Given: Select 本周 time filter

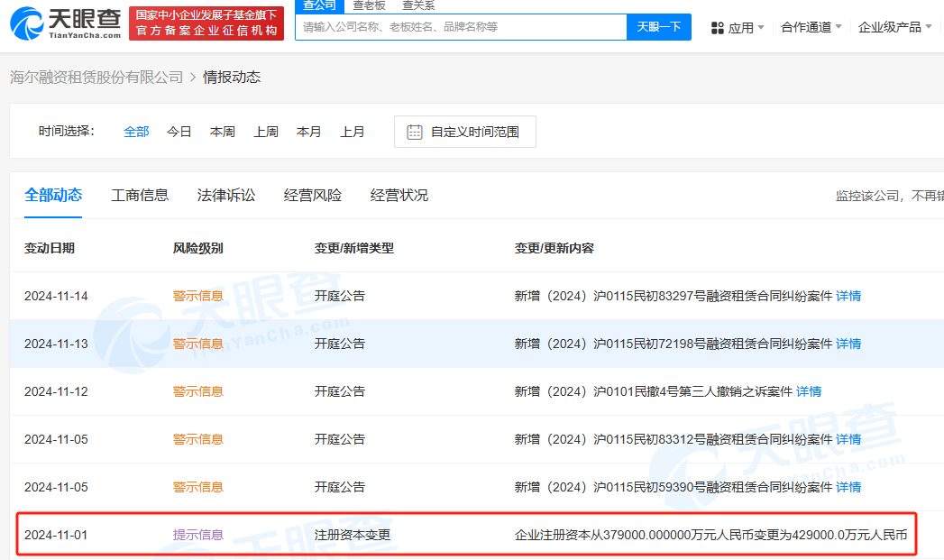Looking at the screenshot, I should coord(222,132).
